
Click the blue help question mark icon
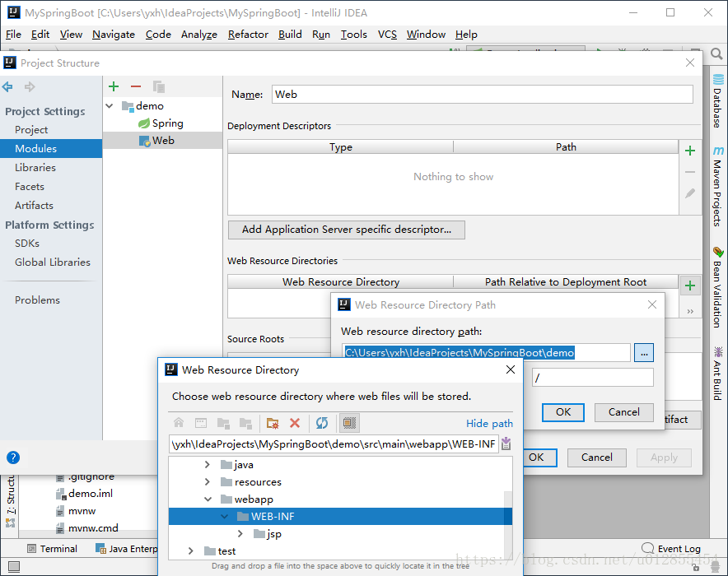[x=13, y=458]
